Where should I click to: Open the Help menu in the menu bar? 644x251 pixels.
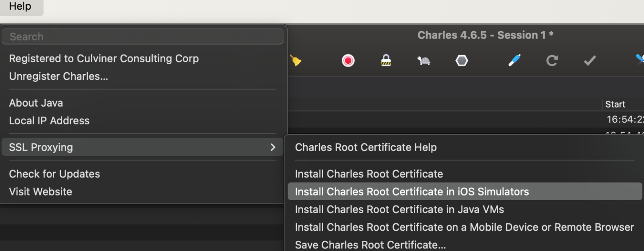point(20,7)
